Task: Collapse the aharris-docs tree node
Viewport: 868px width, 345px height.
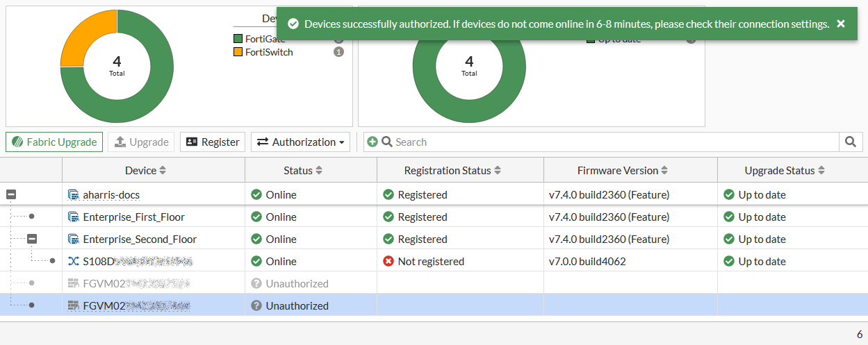Action: (11, 194)
